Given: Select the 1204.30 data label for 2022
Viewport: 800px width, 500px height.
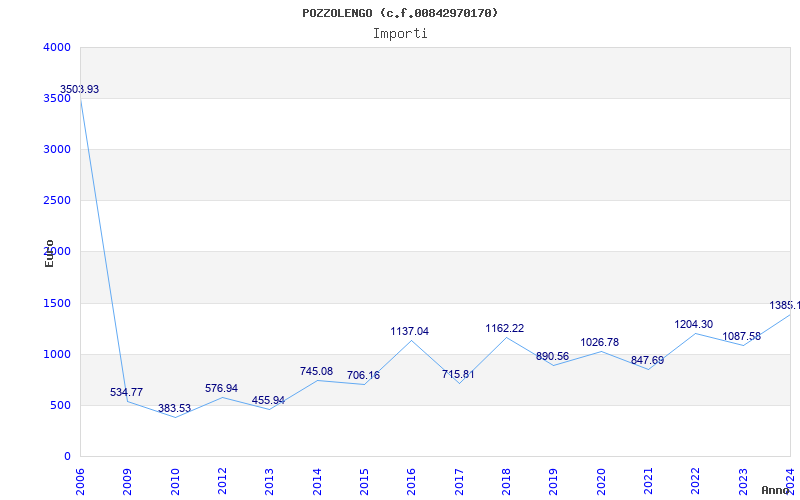Looking at the screenshot, I should 694,325.
